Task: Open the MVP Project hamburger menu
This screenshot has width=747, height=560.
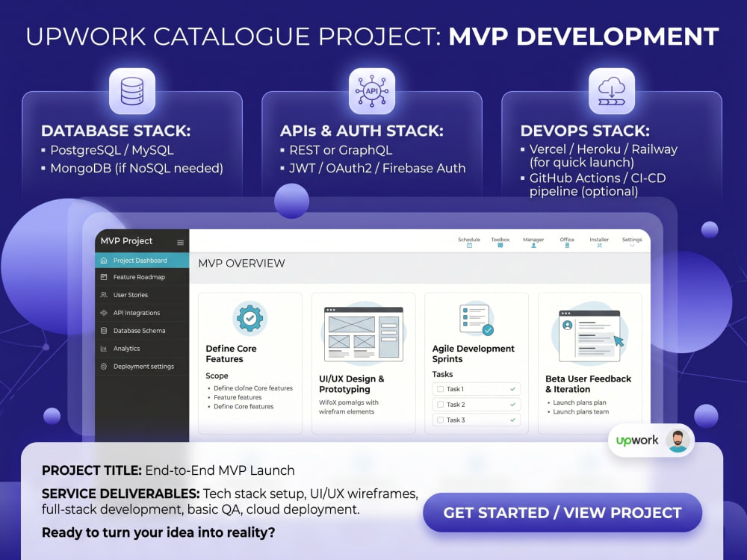Action: pos(181,243)
